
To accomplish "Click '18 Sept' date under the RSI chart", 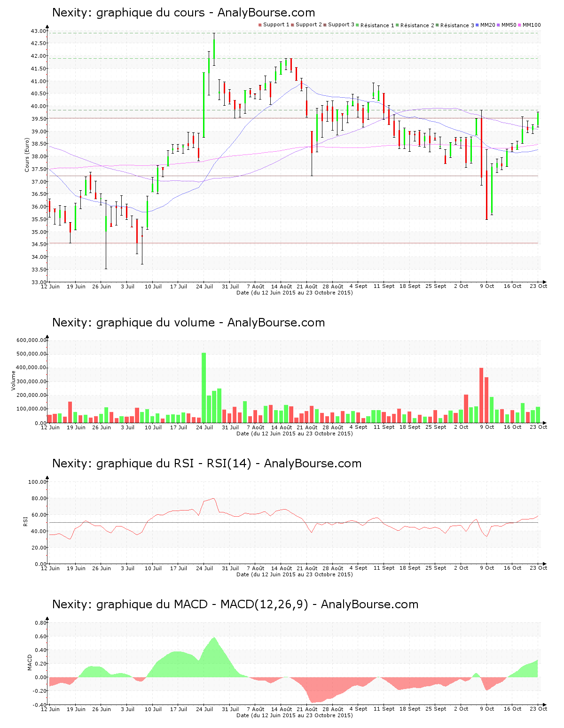I will (x=410, y=568).
